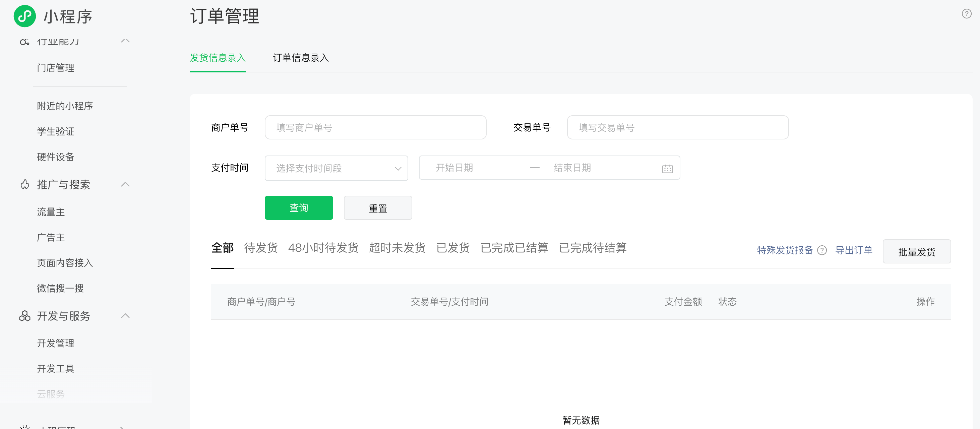This screenshot has width=980, height=429.
Task: Click the 导出订单 link
Action: tap(853, 250)
